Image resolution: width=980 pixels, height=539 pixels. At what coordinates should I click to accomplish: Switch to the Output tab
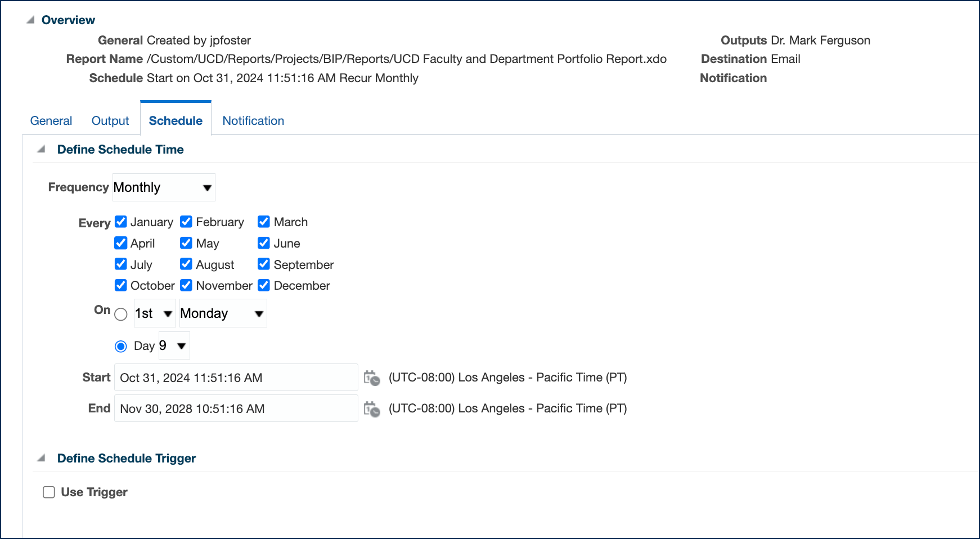110,121
